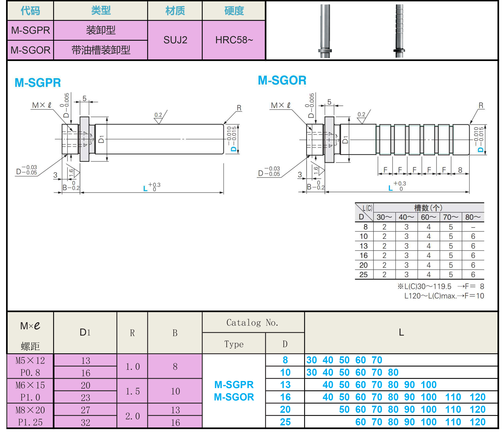
Task: Select diameter 8 in the D column
Action: pos(285,360)
